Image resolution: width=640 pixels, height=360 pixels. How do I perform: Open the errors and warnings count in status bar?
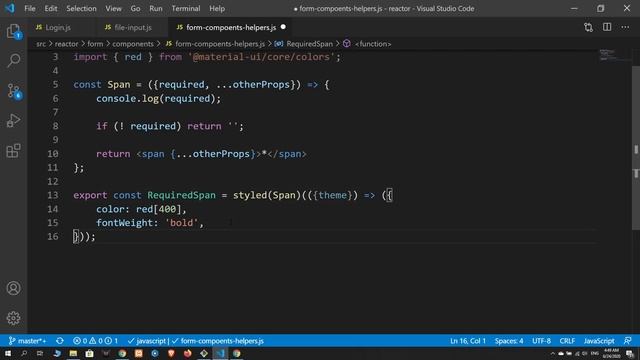pos(96,341)
